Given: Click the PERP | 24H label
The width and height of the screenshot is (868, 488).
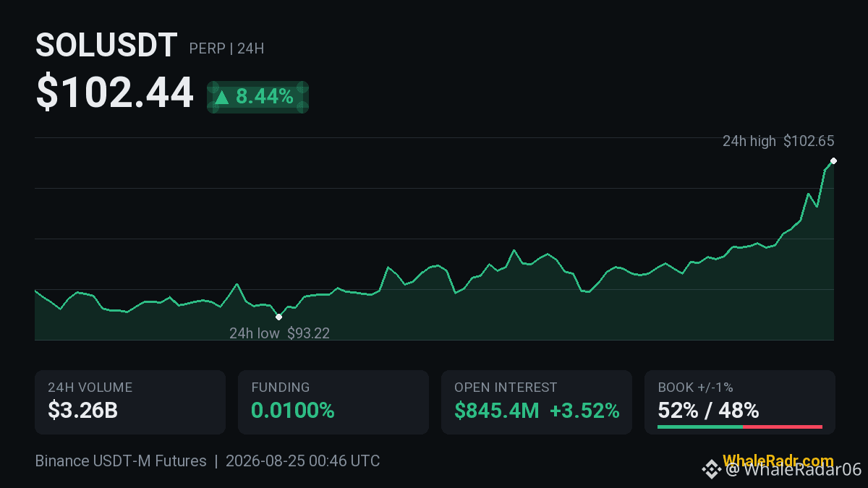Looking at the screenshot, I should pyautogui.click(x=226, y=49).
